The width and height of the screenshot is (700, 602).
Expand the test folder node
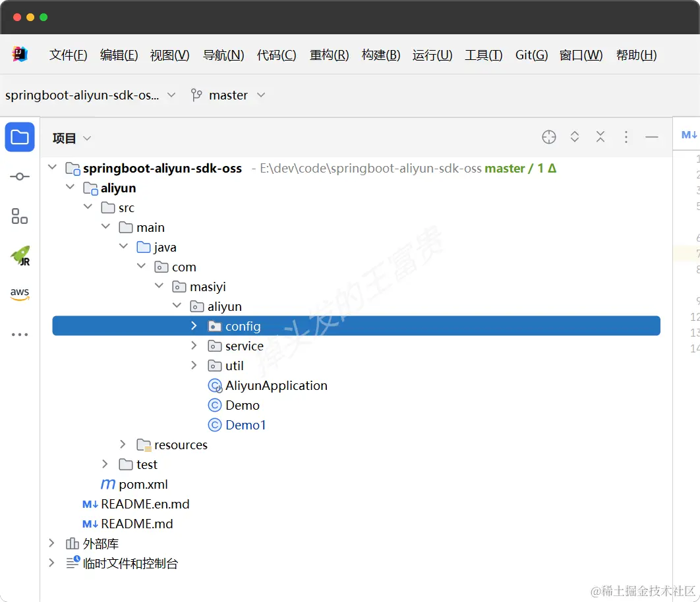(105, 464)
